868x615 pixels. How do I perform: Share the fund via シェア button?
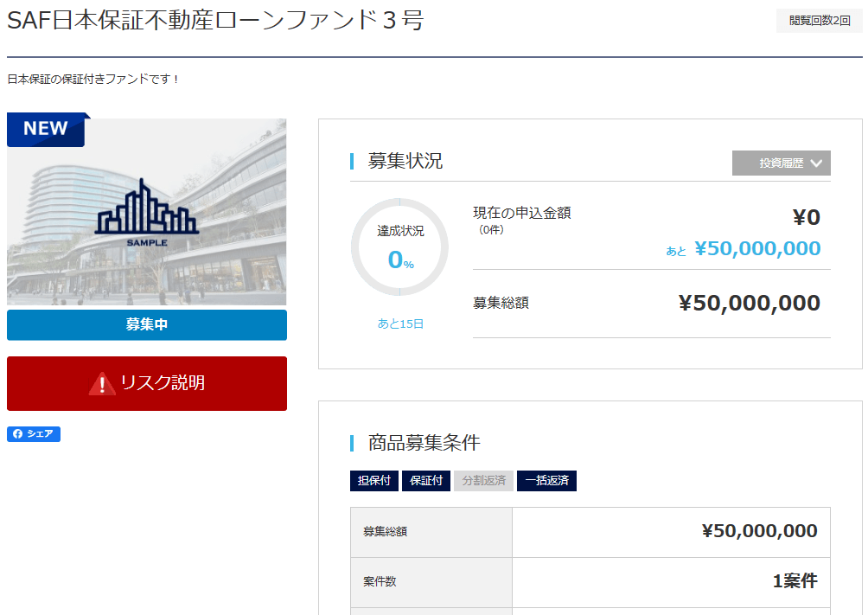tap(34, 434)
